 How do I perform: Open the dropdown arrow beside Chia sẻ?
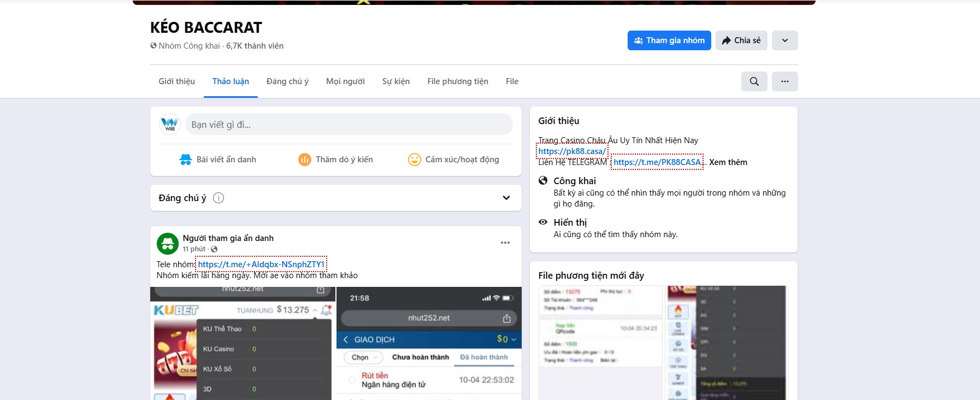[x=785, y=40]
